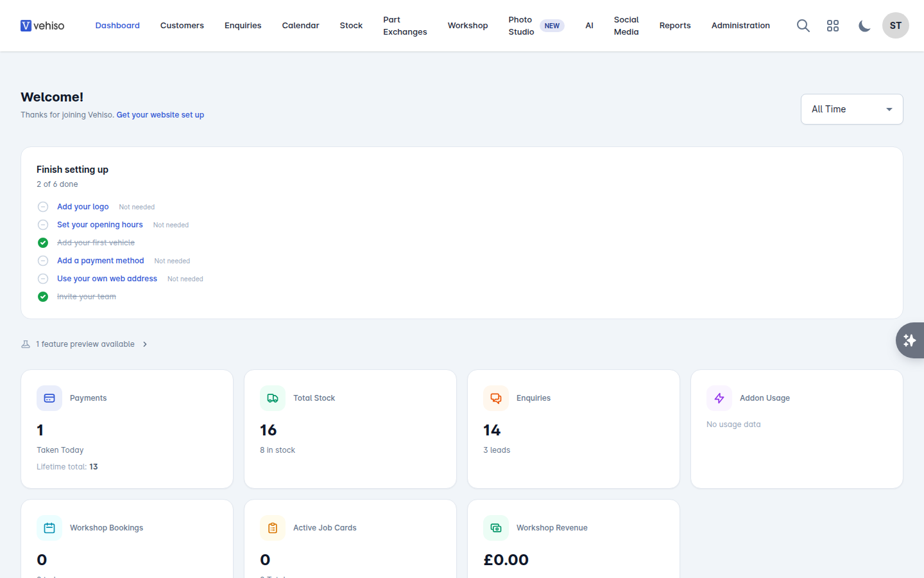The height and width of the screenshot is (578, 924).
Task: Open the Photo Studio menu
Action: point(536,26)
